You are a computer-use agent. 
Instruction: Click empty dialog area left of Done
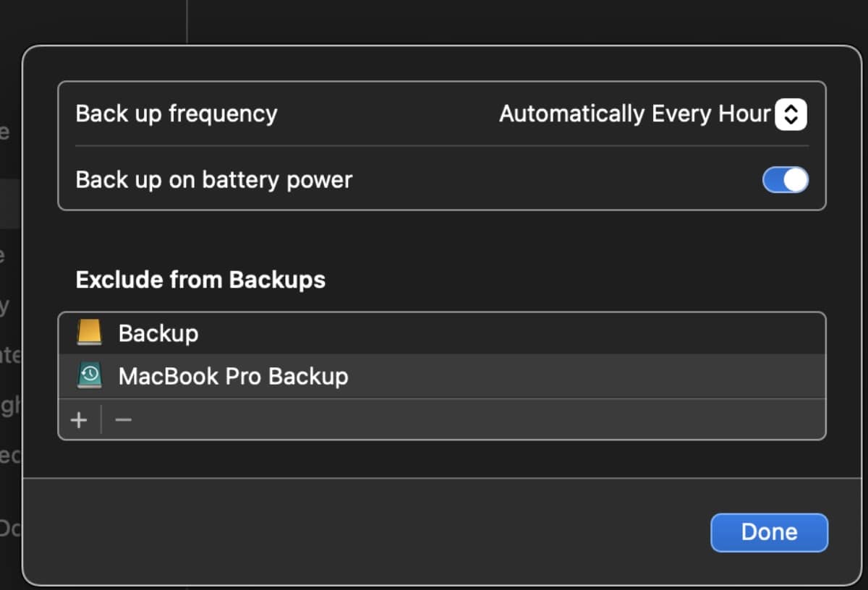click(x=362, y=532)
